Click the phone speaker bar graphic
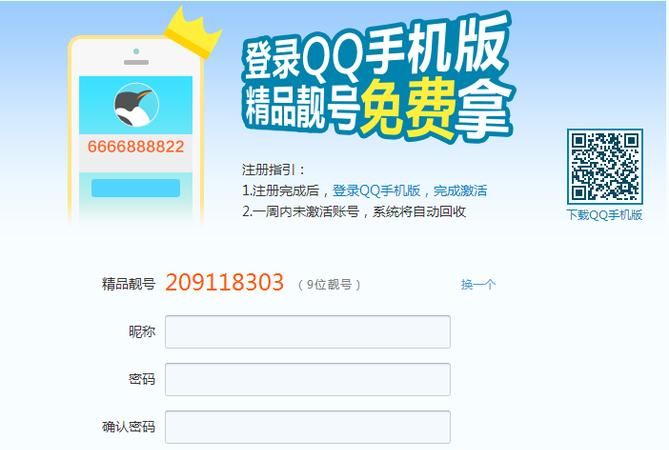Viewport: 669px width, 450px height. [x=136, y=62]
